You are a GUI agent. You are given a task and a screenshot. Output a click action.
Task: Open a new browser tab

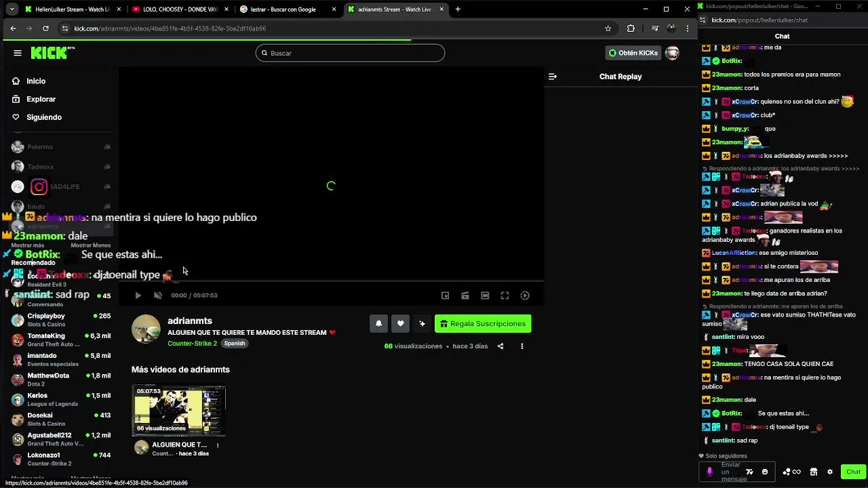pyautogui.click(x=458, y=9)
